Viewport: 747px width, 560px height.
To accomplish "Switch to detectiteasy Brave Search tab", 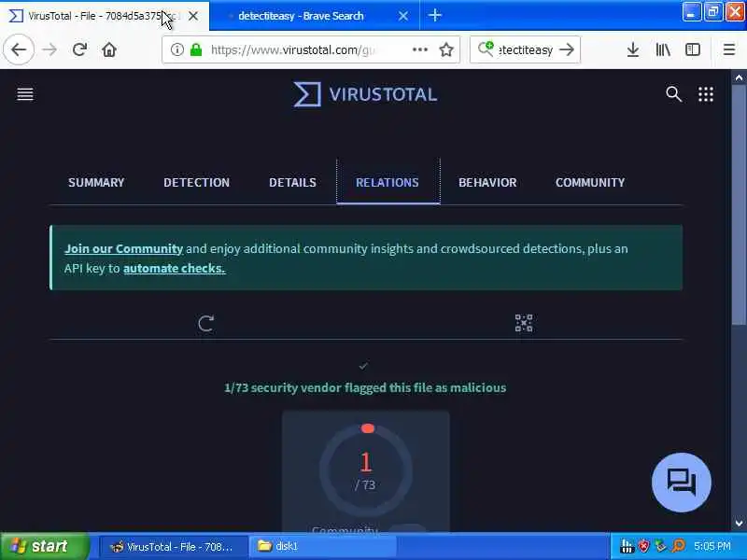I will [315, 16].
